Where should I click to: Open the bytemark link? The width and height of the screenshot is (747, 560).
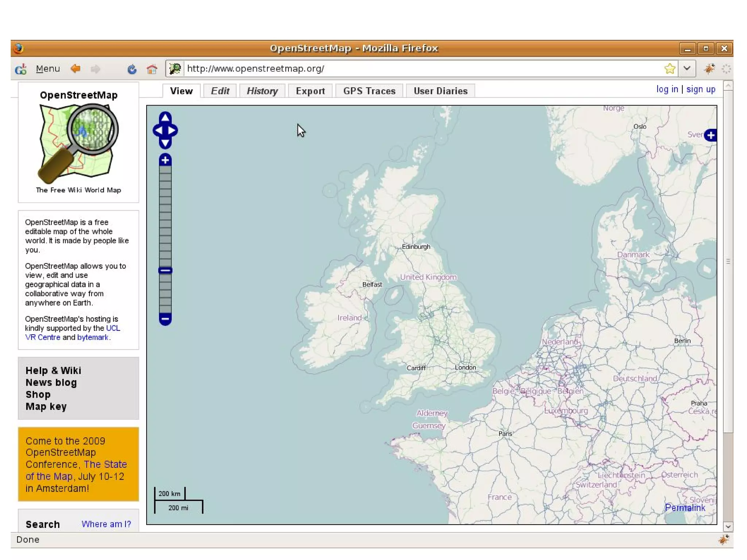93,337
